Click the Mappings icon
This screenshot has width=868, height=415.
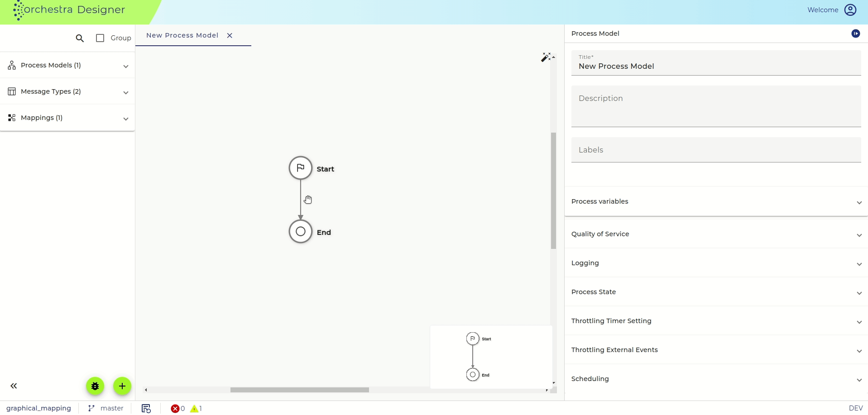[12, 118]
